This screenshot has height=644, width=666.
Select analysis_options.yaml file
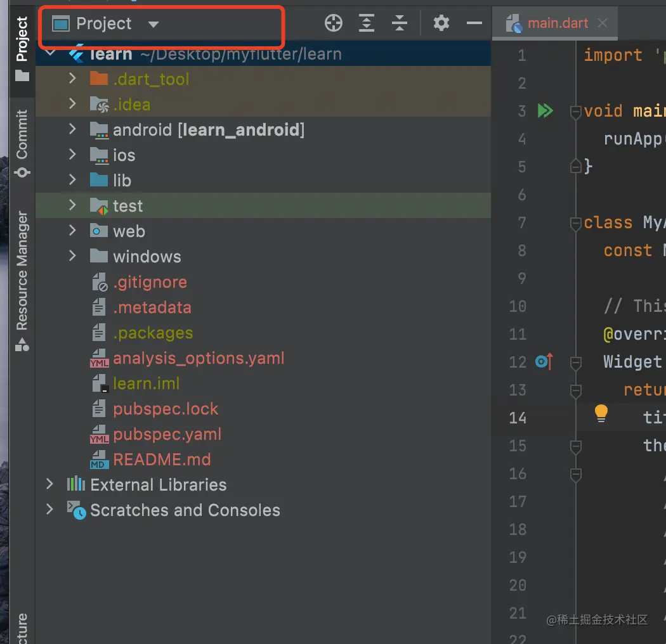(x=199, y=358)
